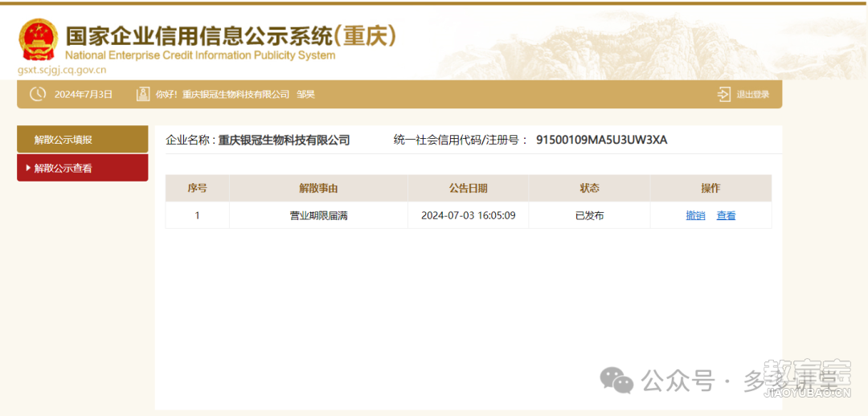Click the status cell 已发布
Screen dimensions: 868x416
[x=590, y=216]
